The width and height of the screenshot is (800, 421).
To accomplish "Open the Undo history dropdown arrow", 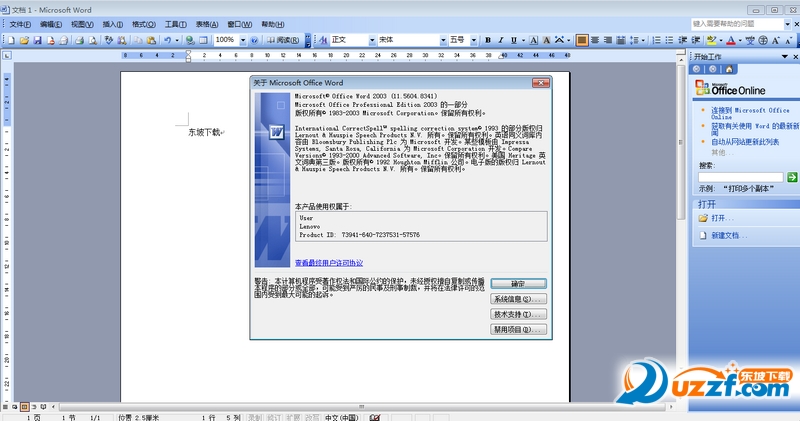I will pos(177,40).
